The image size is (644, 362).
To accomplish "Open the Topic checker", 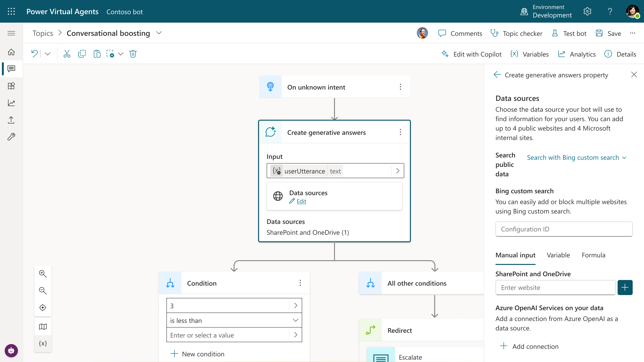I will (516, 33).
